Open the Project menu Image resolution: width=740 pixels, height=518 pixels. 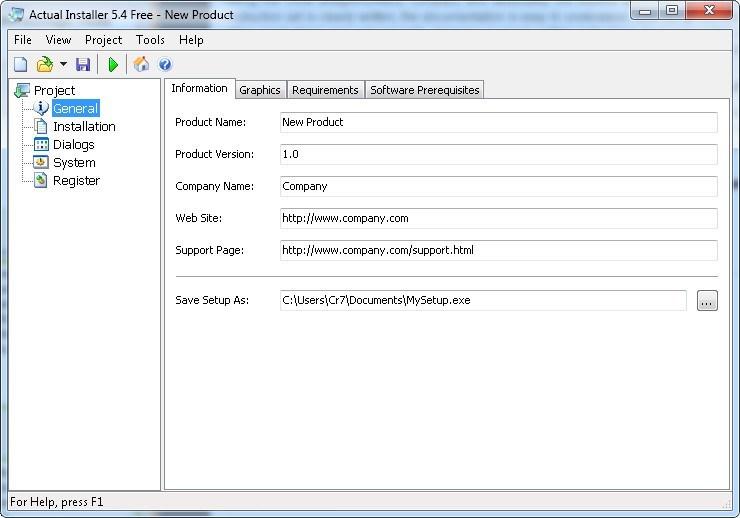tap(103, 40)
